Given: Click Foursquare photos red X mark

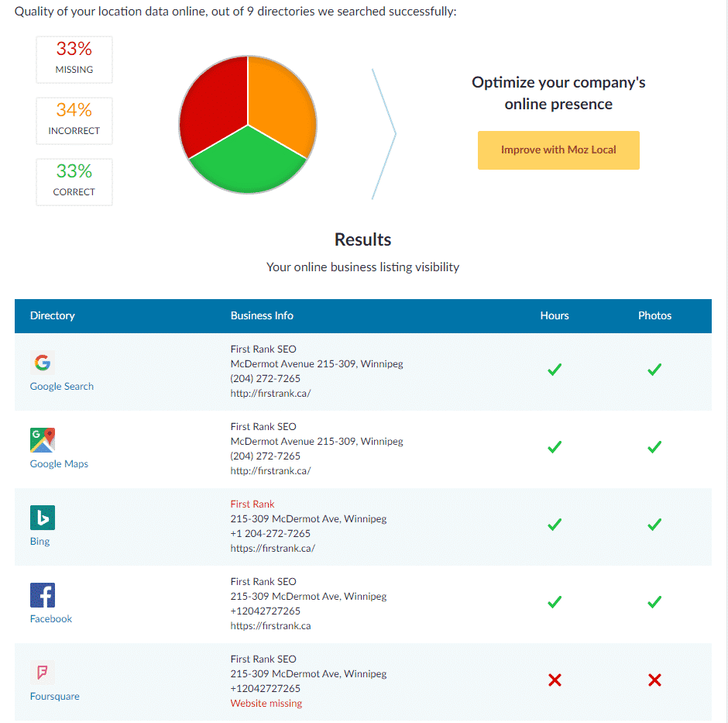Looking at the screenshot, I should 654,680.
